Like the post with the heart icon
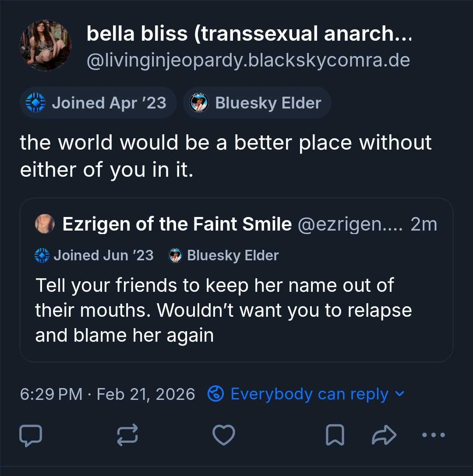 click(x=223, y=435)
